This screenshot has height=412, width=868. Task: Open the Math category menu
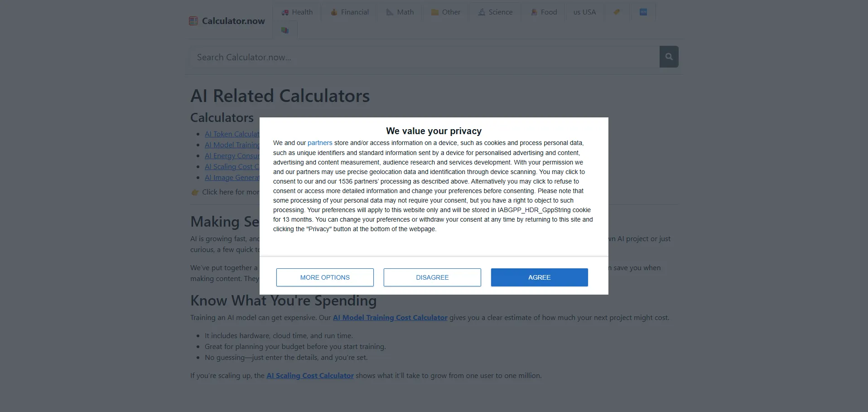point(400,12)
